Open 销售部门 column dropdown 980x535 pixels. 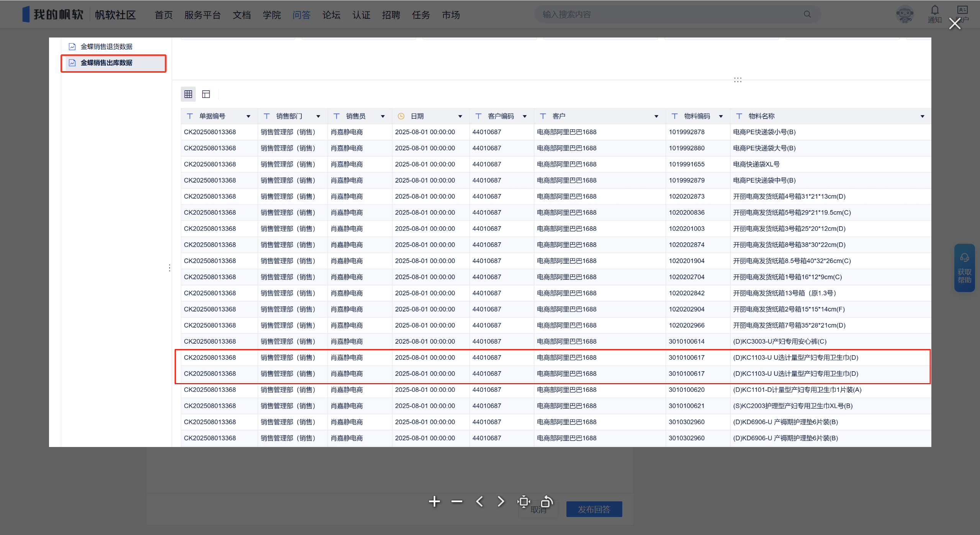318,116
